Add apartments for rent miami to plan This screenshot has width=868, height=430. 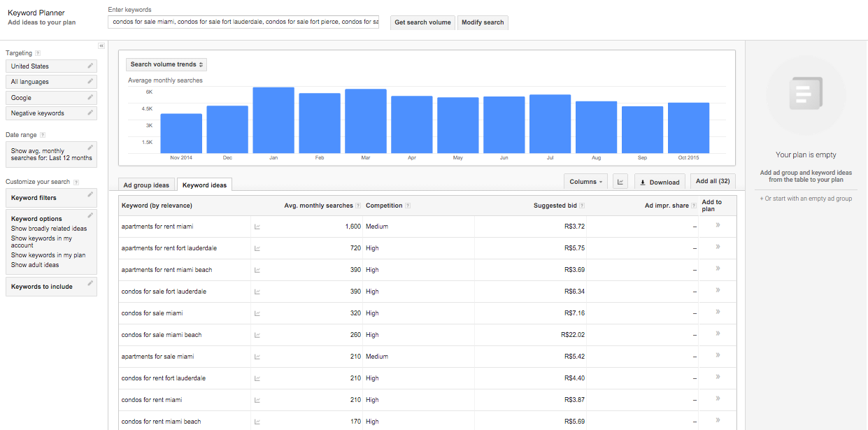[718, 225]
